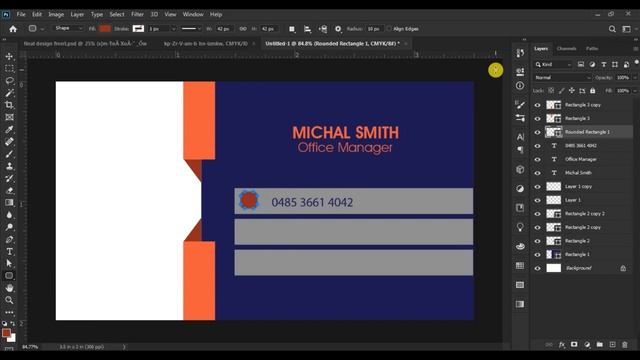Hide the Rectangle 2 layer

coord(538,241)
